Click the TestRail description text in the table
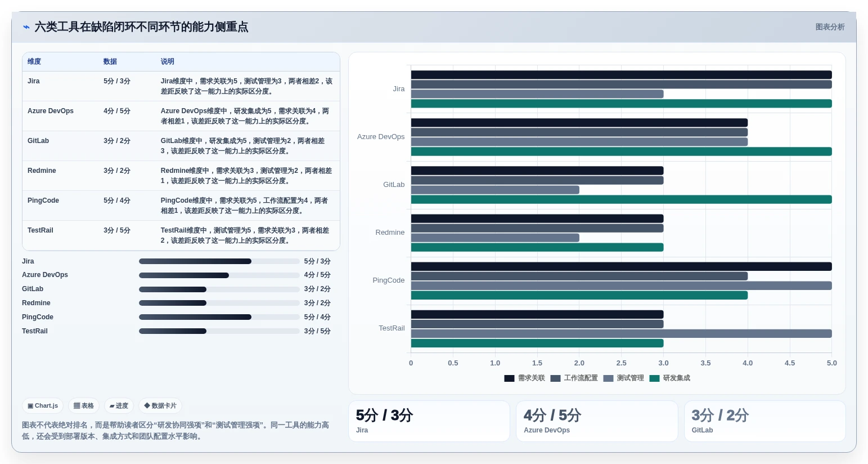868x464 pixels. [x=245, y=235]
